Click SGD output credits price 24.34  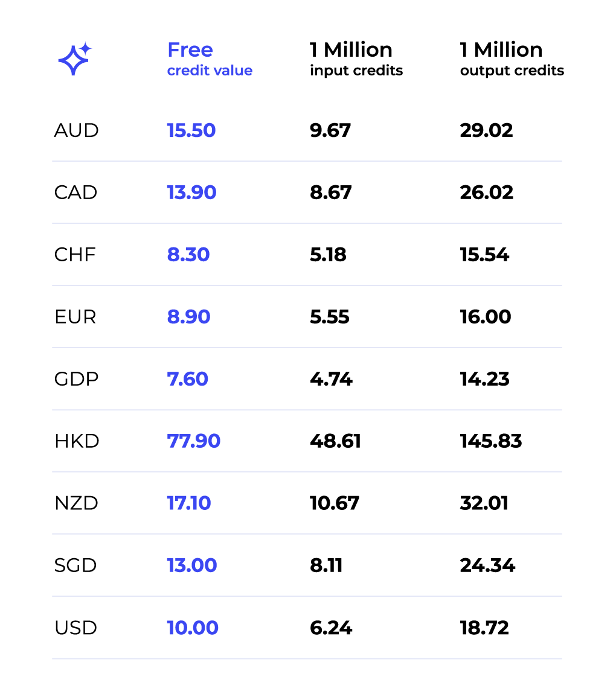tap(487, 565)
